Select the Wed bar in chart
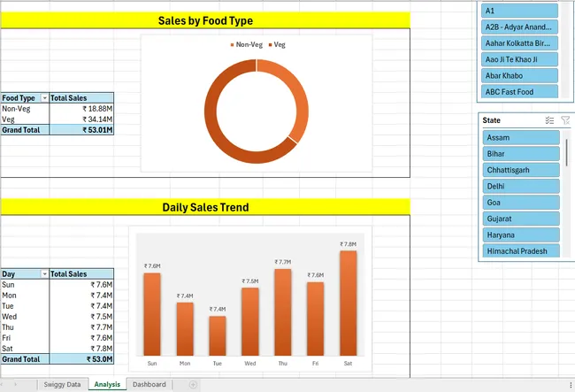 coord(250,321)
